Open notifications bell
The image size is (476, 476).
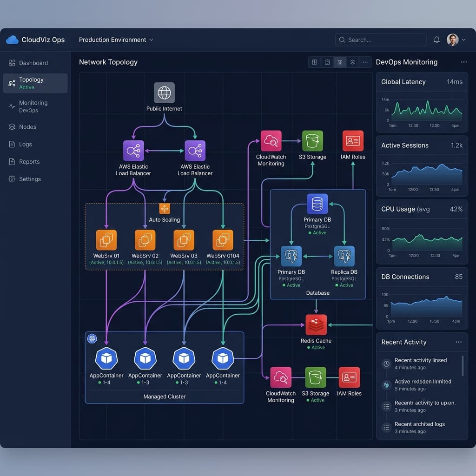(436, 40)
